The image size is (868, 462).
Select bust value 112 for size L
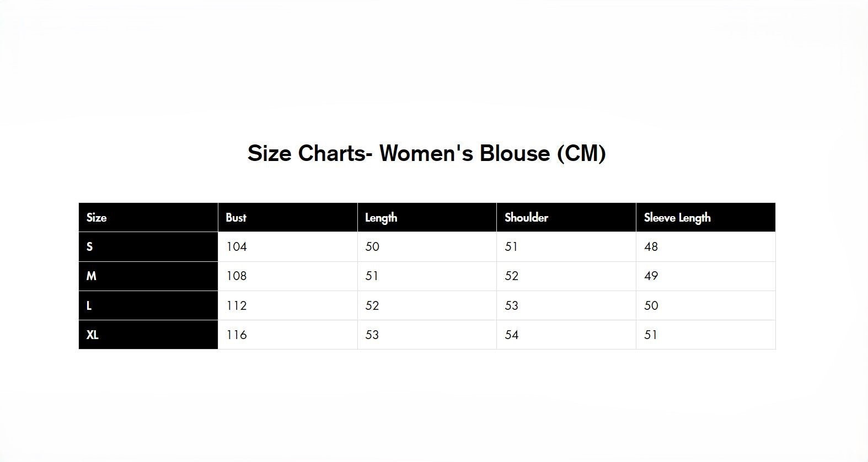pos(237,305)
